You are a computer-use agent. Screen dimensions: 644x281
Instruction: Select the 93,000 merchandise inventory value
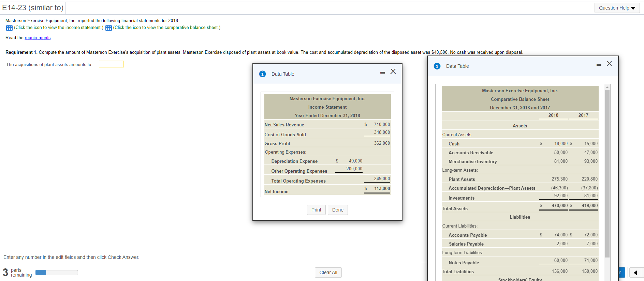point(591,161)
